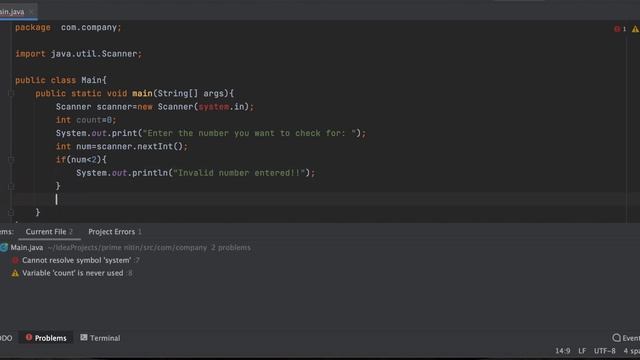
Task: Click the yellow warning indicator in editor corner
Action: pyautogui.click(x=635, y=29)
